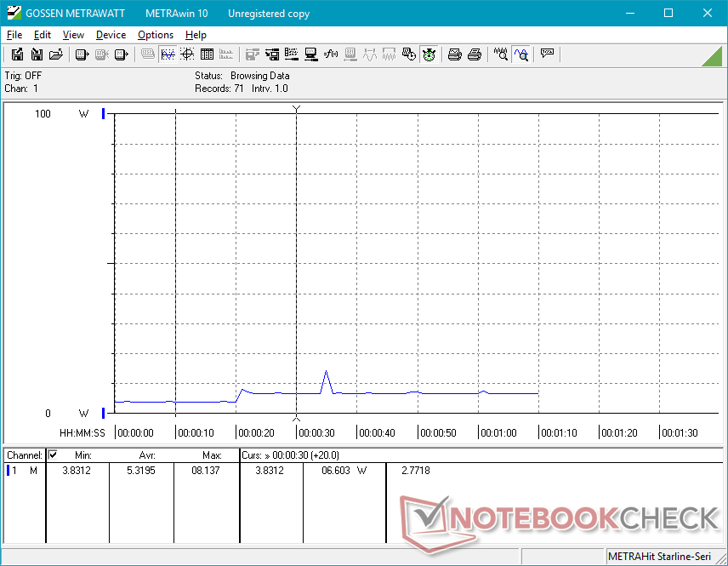The width and height of the screenshot is (728, 566).
Task: Click the first floppy disk save icon
Action: [17, 54]
